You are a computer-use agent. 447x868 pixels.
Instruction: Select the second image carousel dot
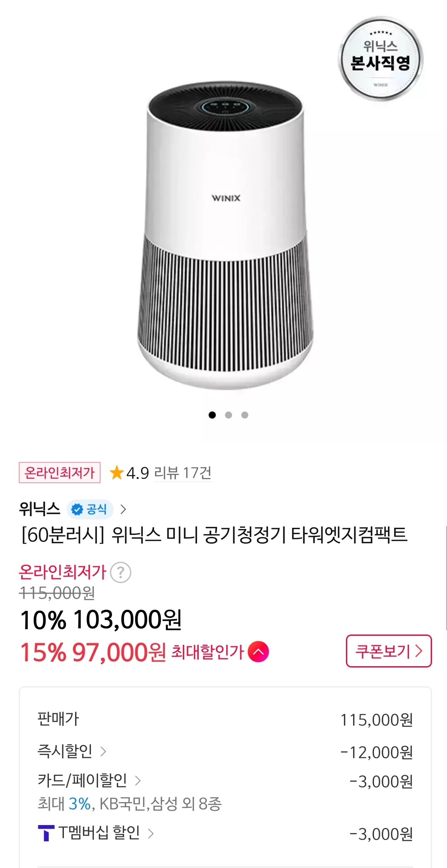coord(228,415)
